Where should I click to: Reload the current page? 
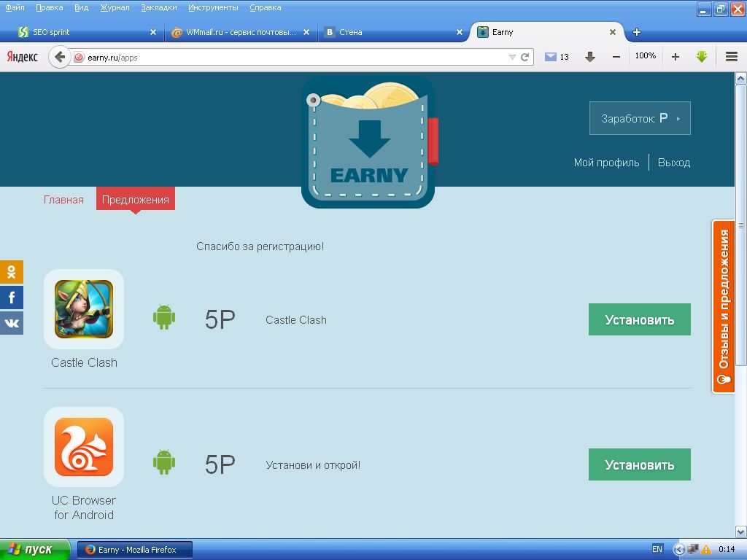[525, 57]
